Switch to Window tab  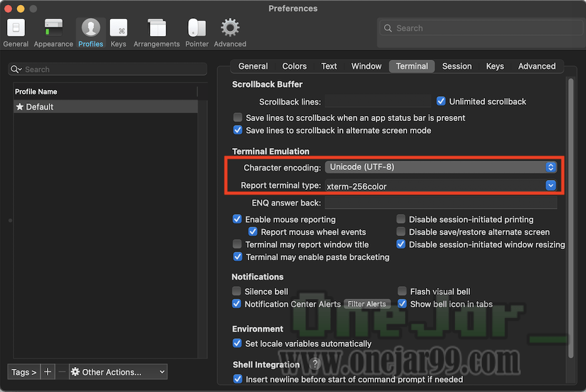366,66
